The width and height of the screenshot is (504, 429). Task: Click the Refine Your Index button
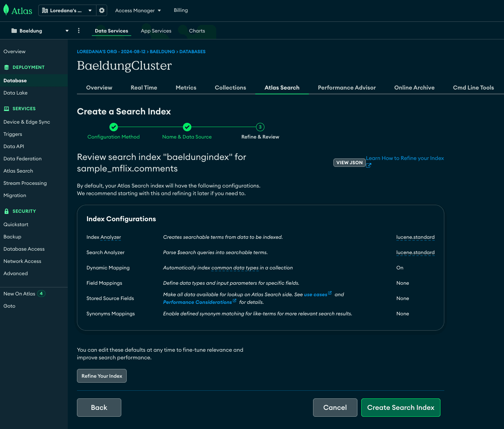point(102,376)
